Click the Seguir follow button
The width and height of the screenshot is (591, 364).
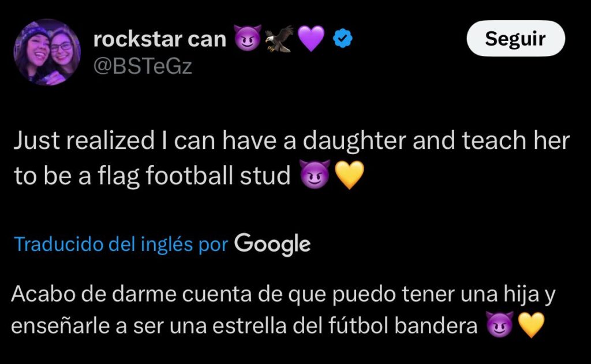[515, 39]
